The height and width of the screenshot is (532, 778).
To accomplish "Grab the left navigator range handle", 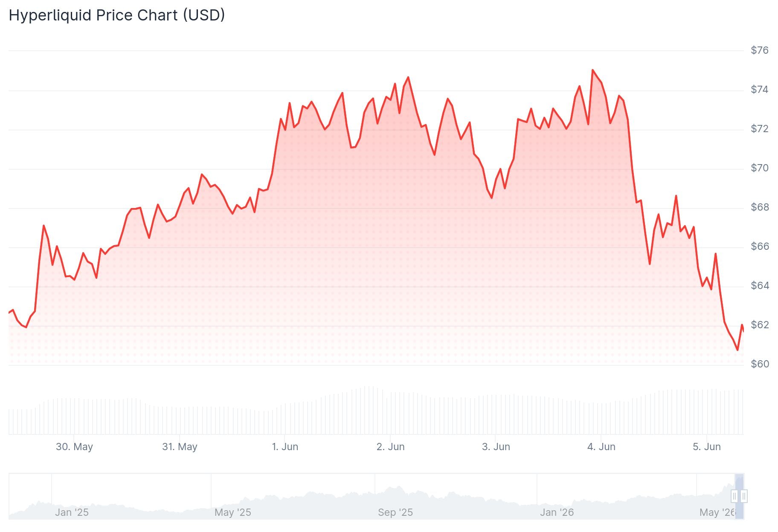I will click(734, 496).
